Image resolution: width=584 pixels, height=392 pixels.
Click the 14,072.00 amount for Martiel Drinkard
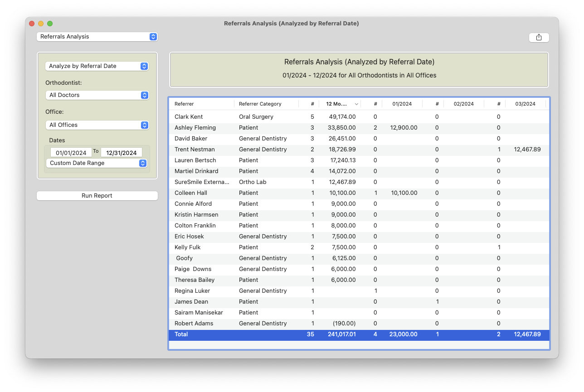coord(342,171)
